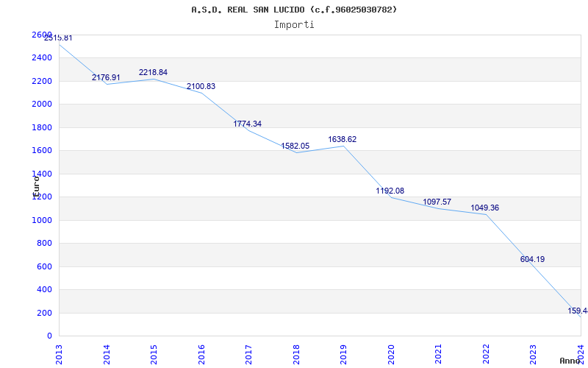
Task: Select the data label 1049.36
Action: click(x=485, y=208)
